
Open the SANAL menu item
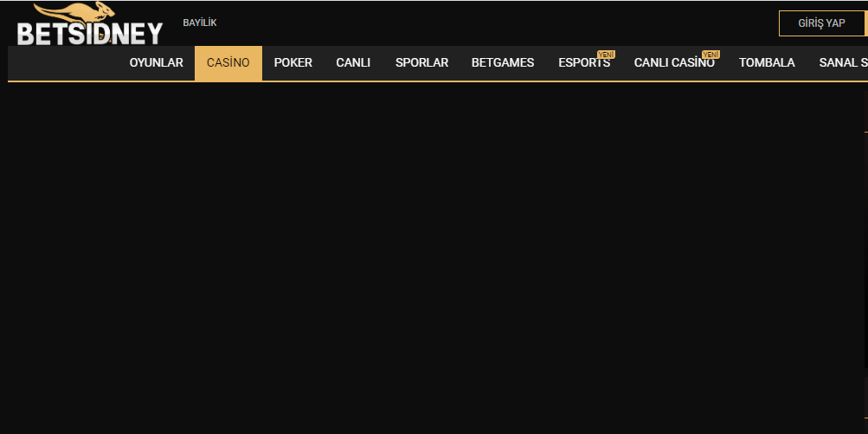click(x=843, y=62)
